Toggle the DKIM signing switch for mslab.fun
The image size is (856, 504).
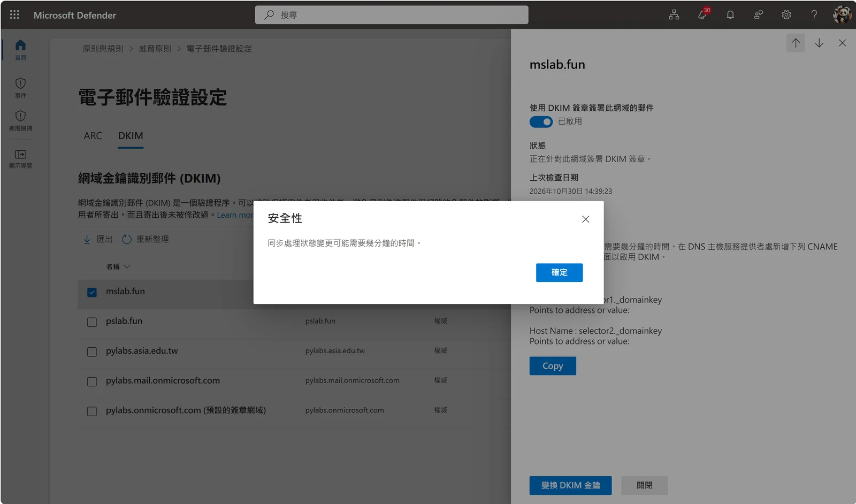(541, 122)
